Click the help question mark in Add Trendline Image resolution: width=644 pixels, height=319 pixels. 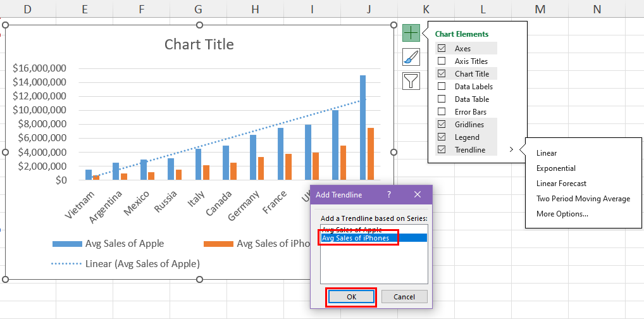tap(389, 195)
